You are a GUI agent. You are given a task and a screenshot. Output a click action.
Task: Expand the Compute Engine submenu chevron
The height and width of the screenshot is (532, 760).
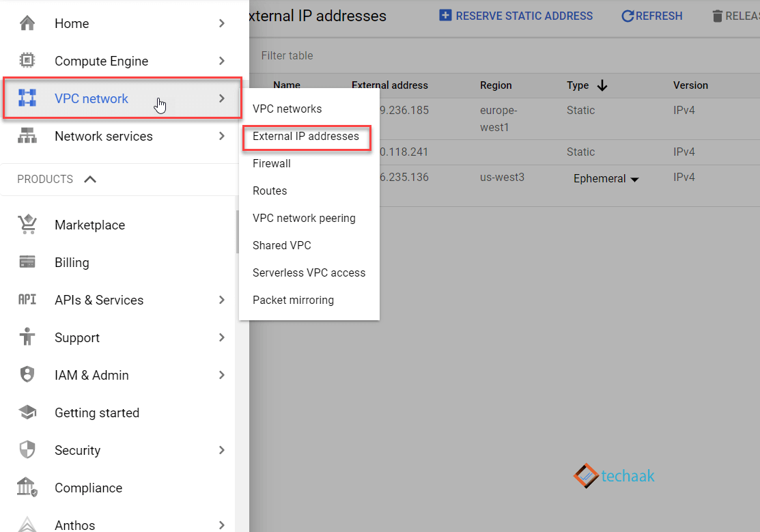[x=221, y=61]
